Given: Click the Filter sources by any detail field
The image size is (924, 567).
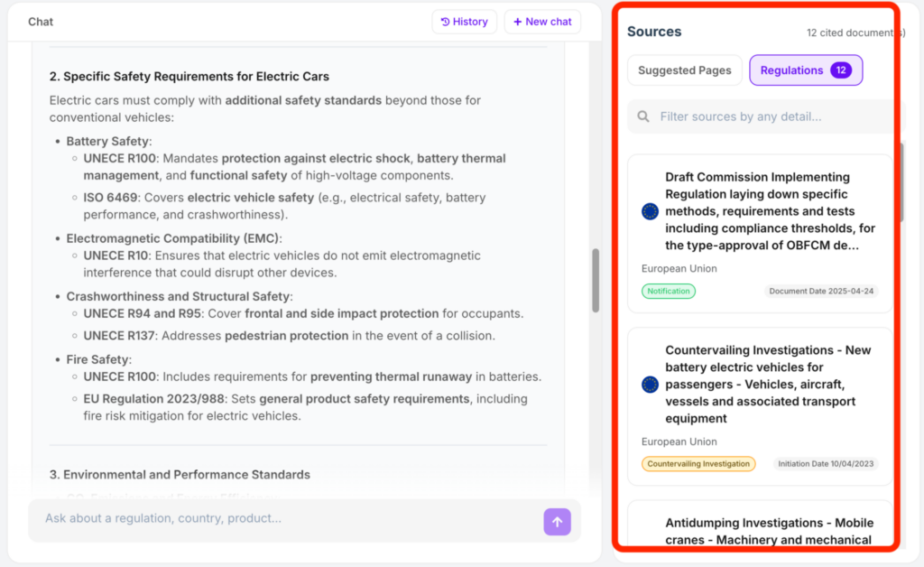Looking at the screenshot, I should 763,116.
